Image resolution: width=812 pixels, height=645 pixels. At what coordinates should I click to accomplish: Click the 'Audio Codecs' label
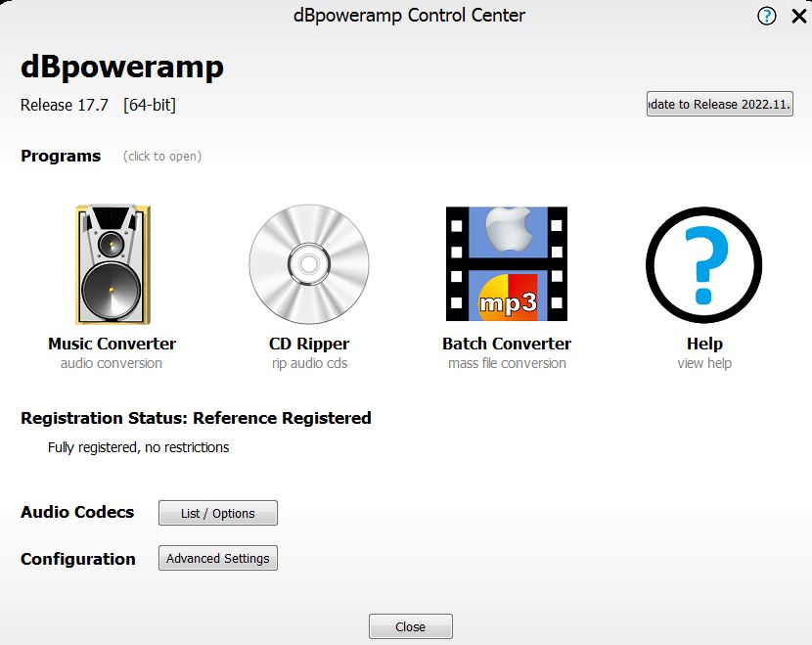click(77, 512)
